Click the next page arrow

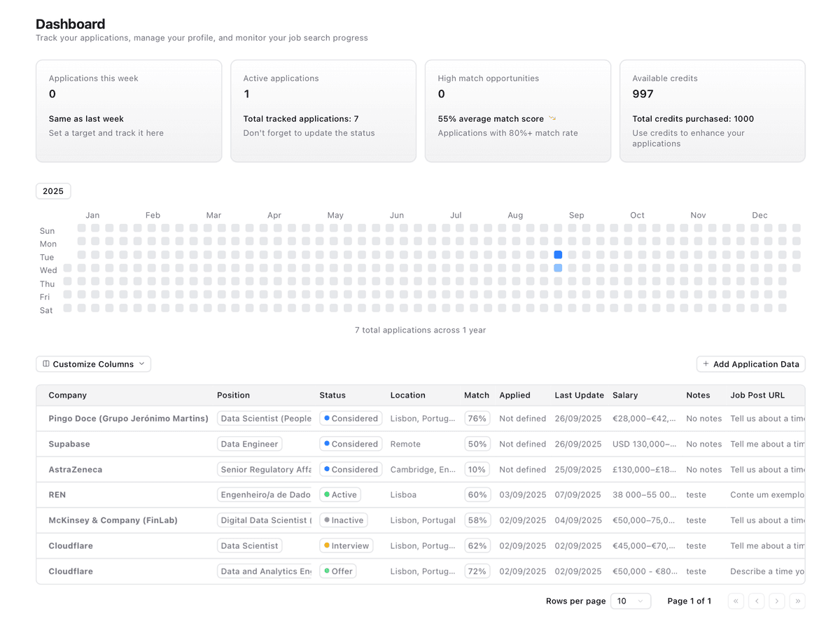point(777,601)
